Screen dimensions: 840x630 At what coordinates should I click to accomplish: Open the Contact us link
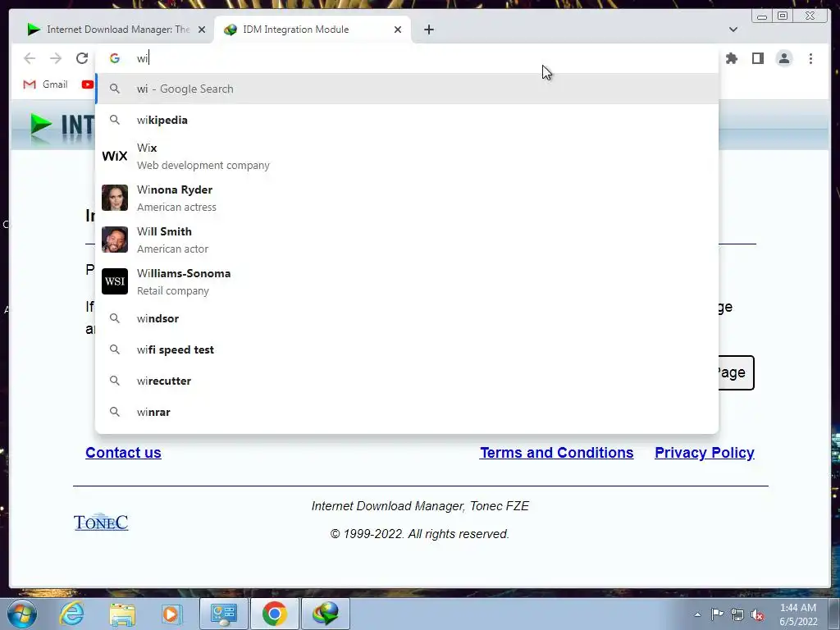coord(123,453)
